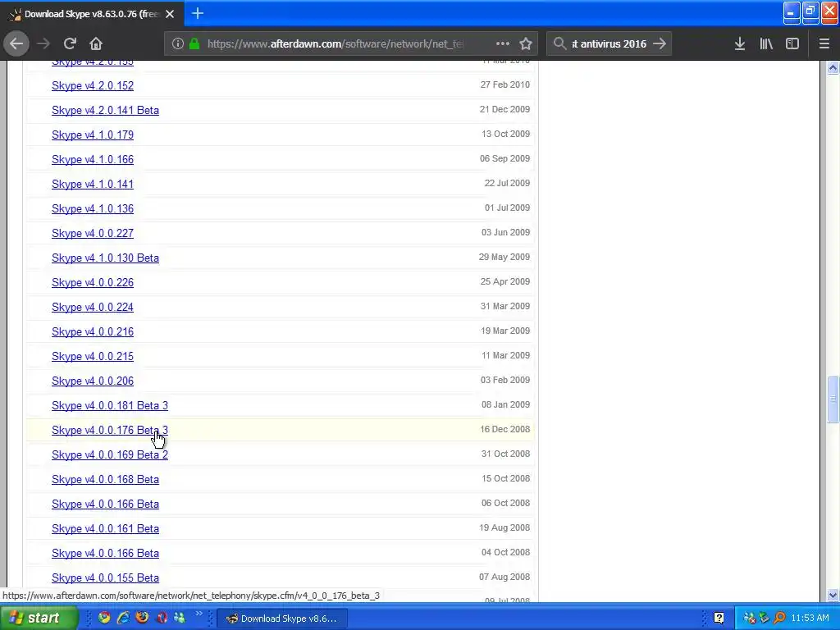Open the Skype v4.1.0.179 link

click(x=93, y=135)
